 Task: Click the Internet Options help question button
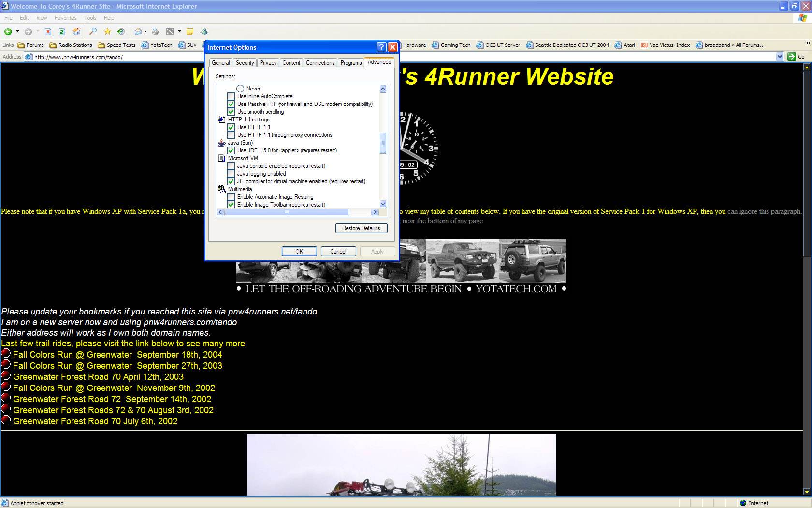tap(381, 47)
